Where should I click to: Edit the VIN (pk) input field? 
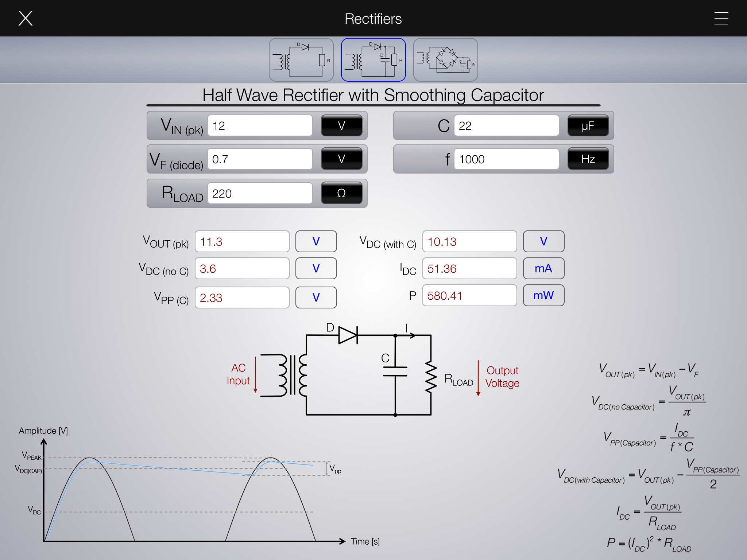260,126
